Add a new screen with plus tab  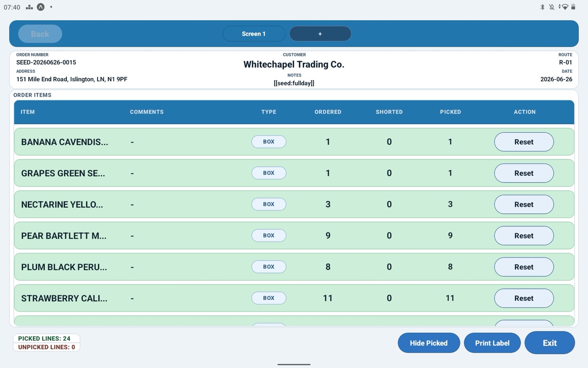tap(320, 34)
